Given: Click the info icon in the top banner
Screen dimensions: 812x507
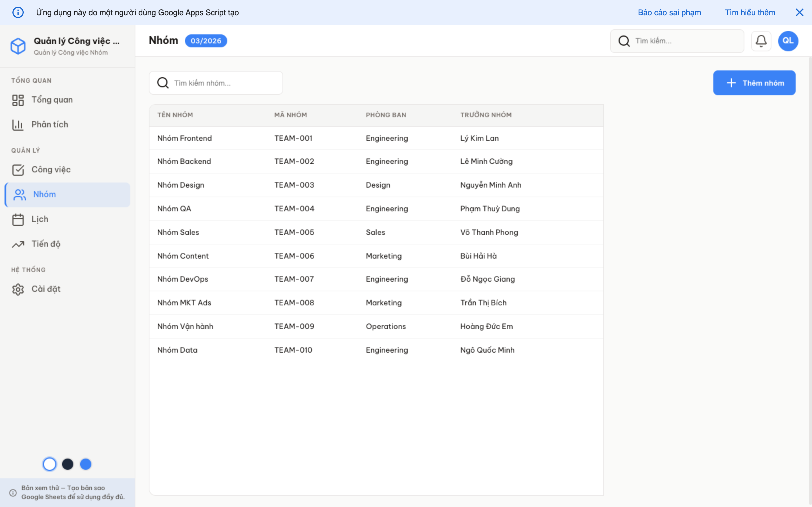Looking at the screenshot, I should coord(18,12).
